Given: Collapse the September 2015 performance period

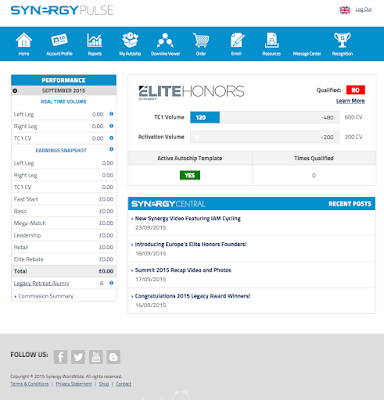Looking at the screenshot, I should tap(15, 91).
